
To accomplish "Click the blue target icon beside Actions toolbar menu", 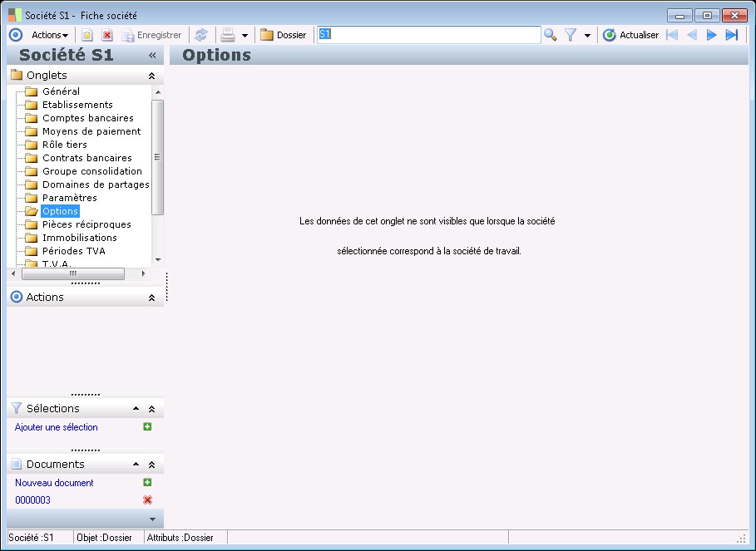I will 16,35.
